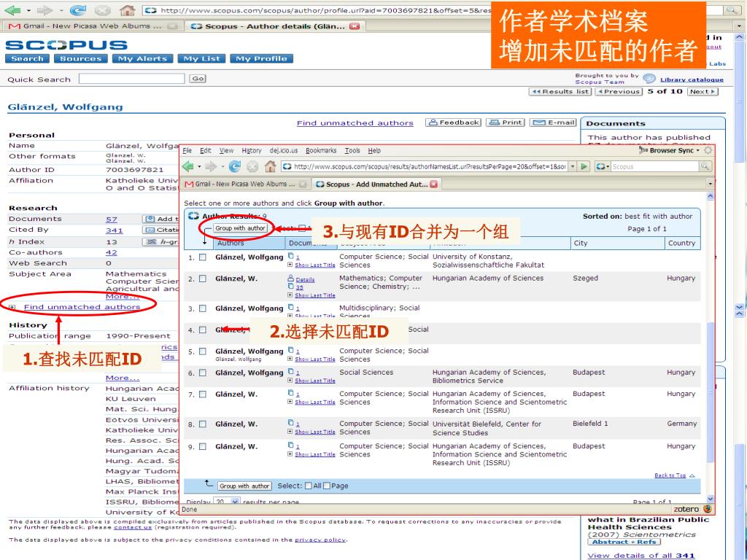Viewport: 747px width, 560px height.
Task: Open the results per page dropdown showing 20
Action: click(235, 502)
